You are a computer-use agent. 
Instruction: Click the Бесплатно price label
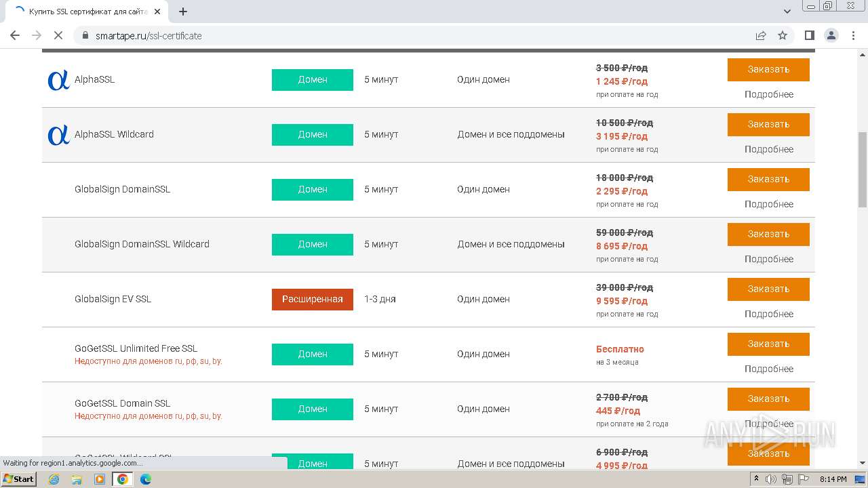620,349
